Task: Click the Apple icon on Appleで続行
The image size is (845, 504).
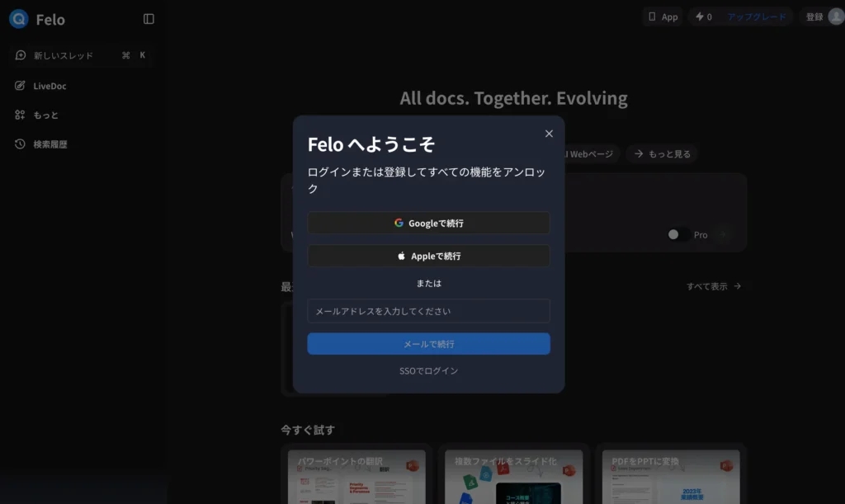Action: (400, 256)
